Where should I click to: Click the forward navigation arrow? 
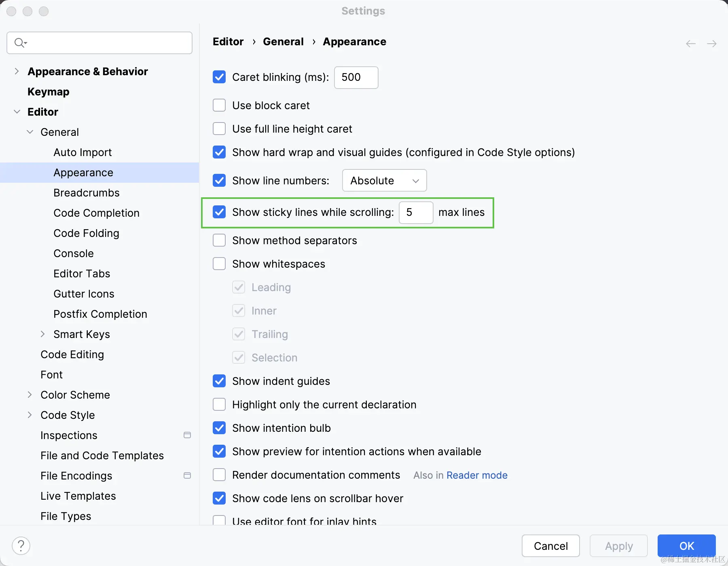(x=712, y=44)
